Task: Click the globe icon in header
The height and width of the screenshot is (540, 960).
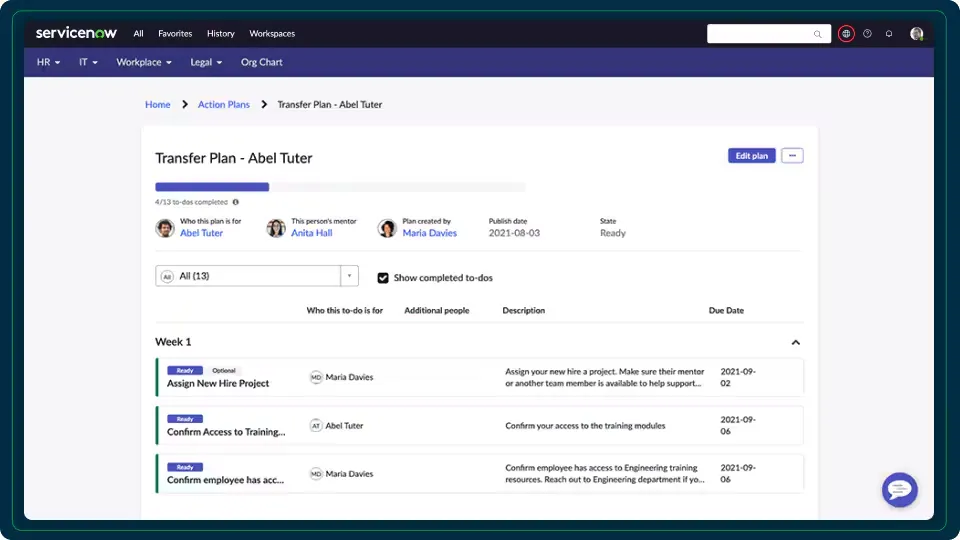Action: point(846,34)
